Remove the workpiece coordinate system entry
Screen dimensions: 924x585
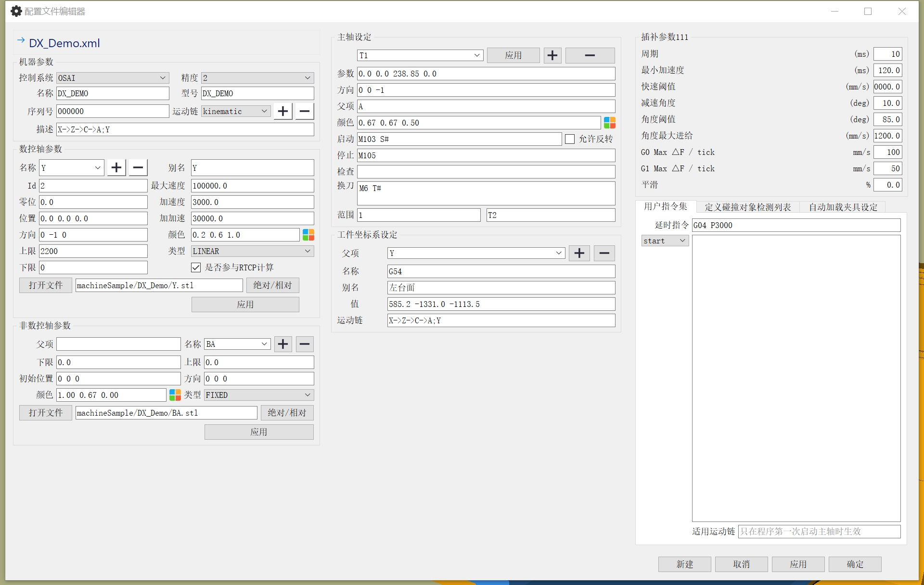[x=604, y=253]
